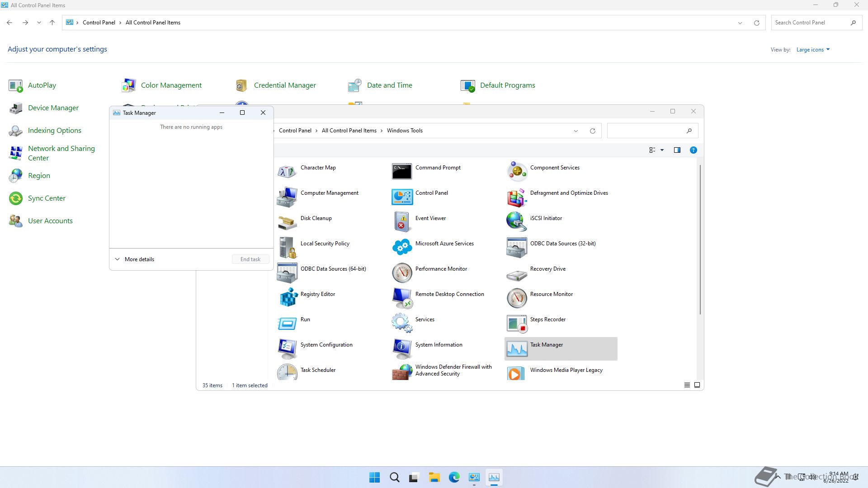The width and height of the screenshot is (868, 488).
Task: Open taskbar Search
Action: click(x=395, y=478)
